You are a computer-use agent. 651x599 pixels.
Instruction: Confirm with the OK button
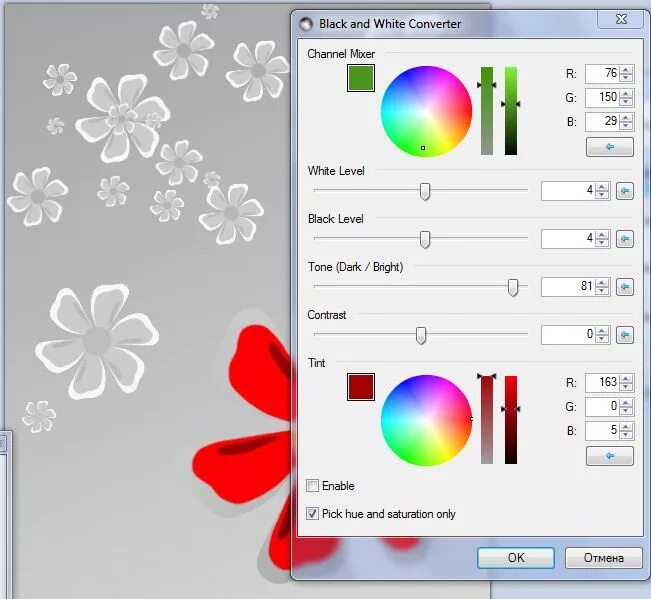pos(516,557)
